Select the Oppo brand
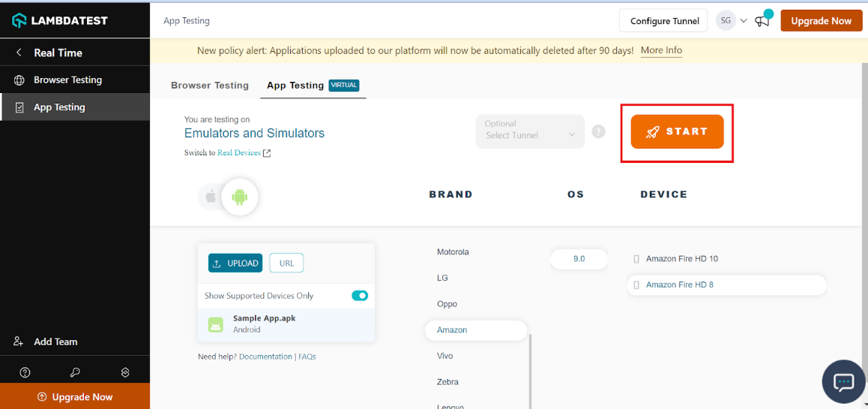Screen dimensions: 868x409 point(447,304)
